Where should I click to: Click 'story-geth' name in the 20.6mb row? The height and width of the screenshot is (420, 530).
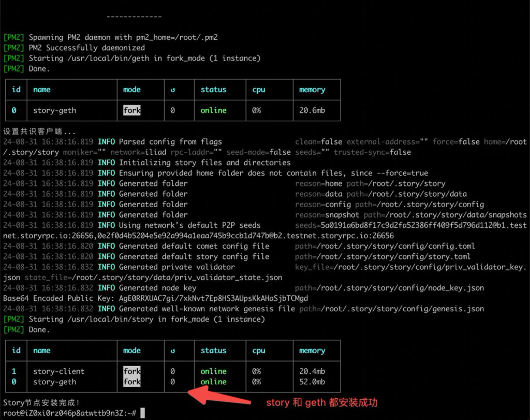tap(54, 110)
